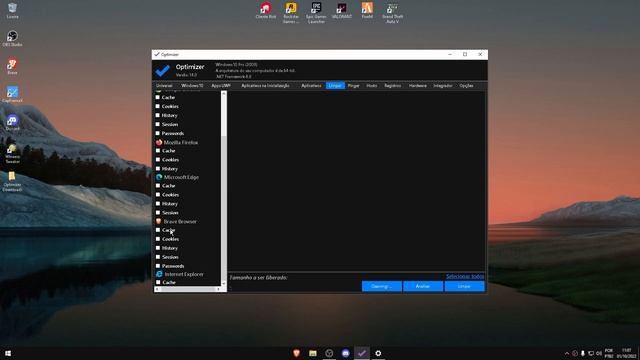This screenshot has height=360, width=640.
Task: Select the Brave desktop shortcut
Action: pos(12,67)
